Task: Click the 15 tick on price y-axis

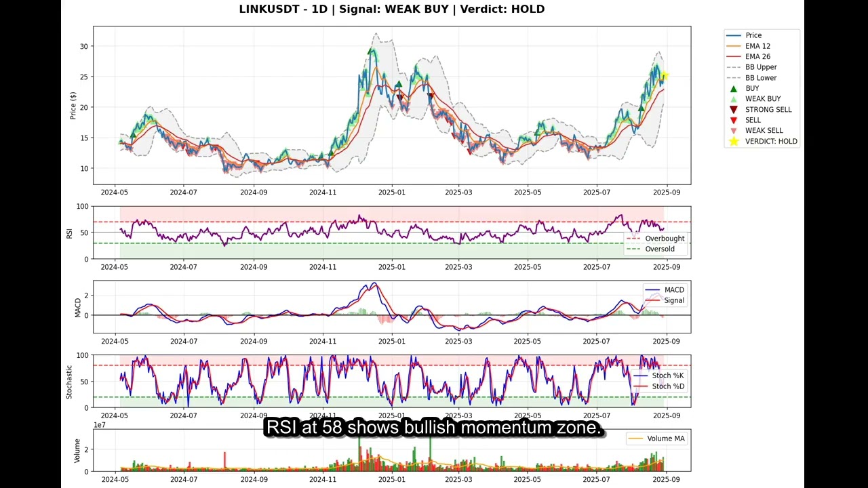Action: [x=83, y=138]
